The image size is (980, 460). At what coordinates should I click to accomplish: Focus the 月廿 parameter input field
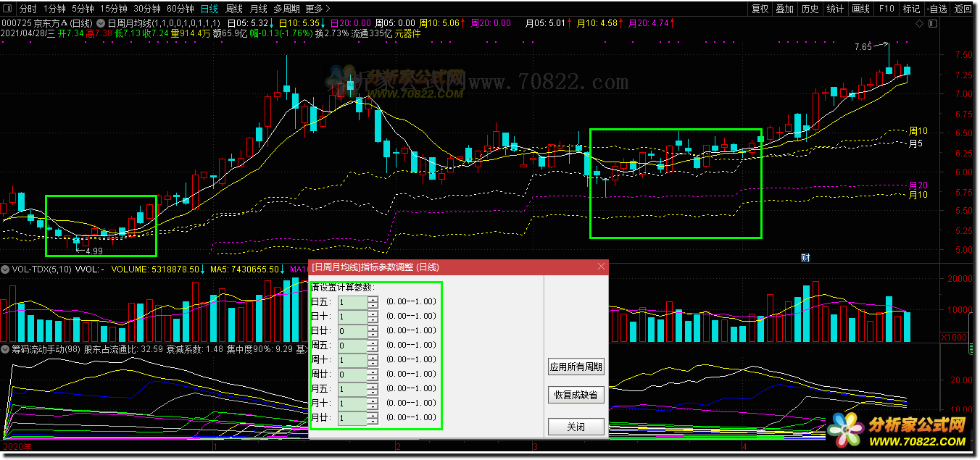pos(352,417)
